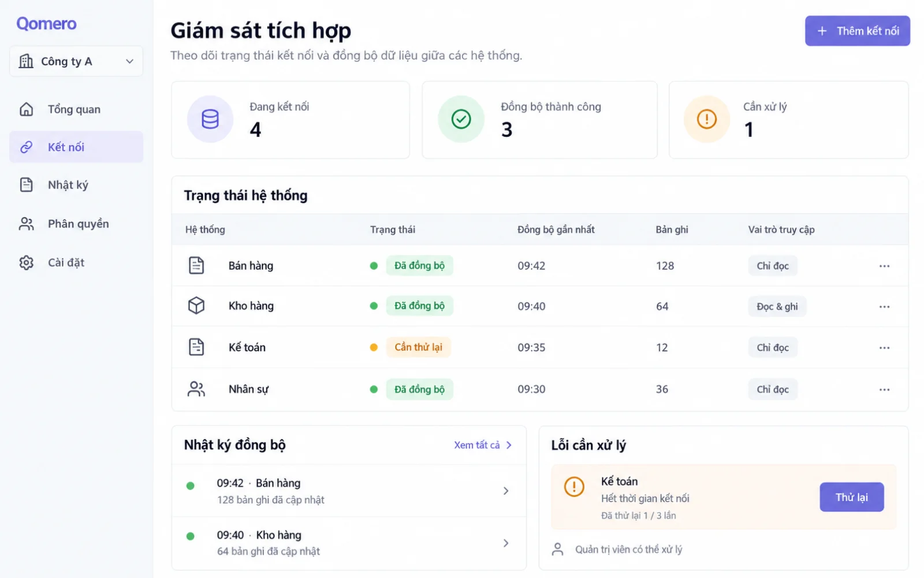This screenshot has height=578, width=924.
Task: Click the Hệ thống column header
Action: click(205, 229)
